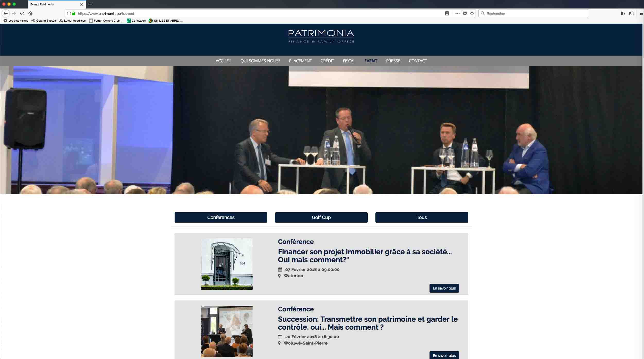Click the conference audience thumbnail
The height and width of the screenshot is (359, 644).
[x=227, y=331]
